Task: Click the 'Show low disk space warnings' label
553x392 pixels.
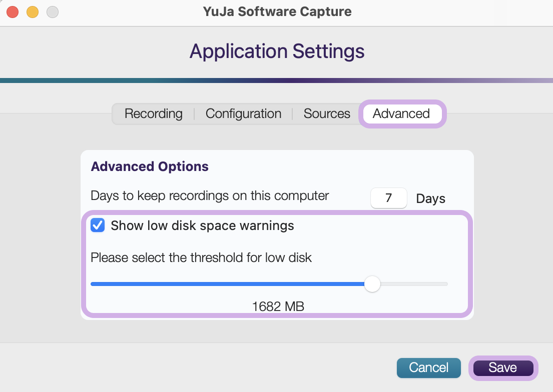Action: pos(202,225)
